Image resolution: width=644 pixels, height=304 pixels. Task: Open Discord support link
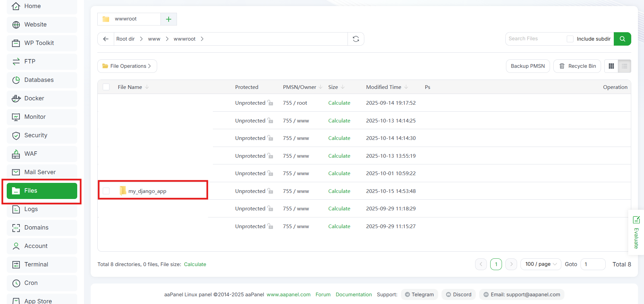[459, 295]
